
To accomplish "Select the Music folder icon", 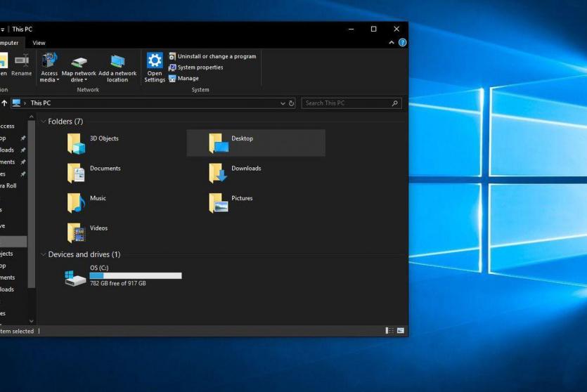I will 76,203.
